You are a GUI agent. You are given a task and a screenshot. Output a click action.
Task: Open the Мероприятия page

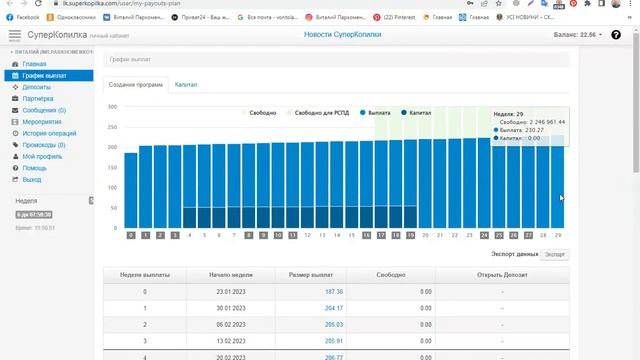point(42,122)
